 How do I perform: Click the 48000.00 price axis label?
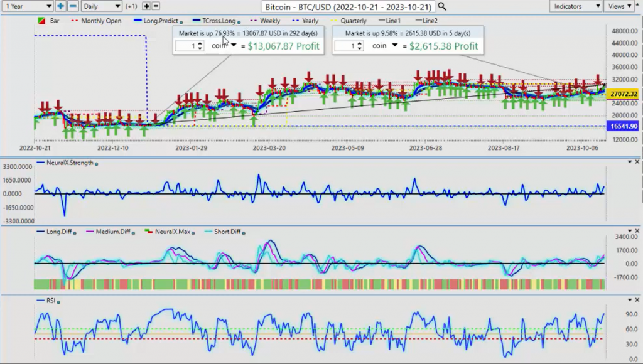(624, 31)
